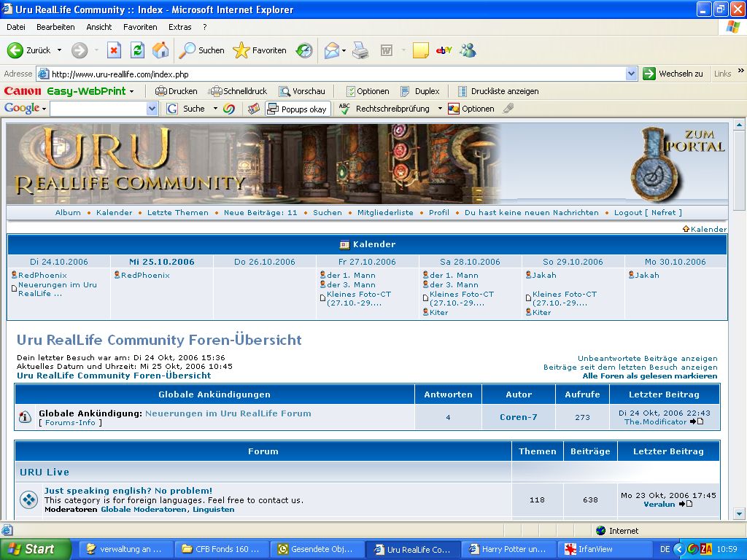Open the Extras menu
This screenshot has height=560, width=747.
(180, 27)
